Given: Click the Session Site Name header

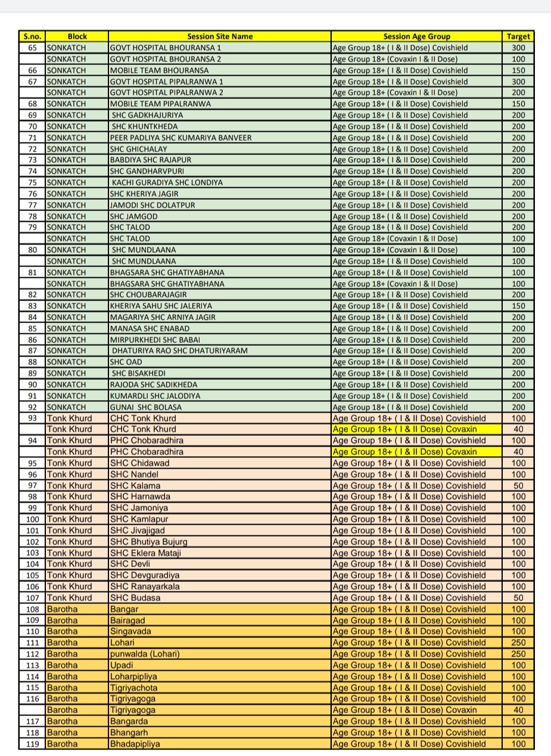Looking at the screenshot, I should click(x=220, y=36).
